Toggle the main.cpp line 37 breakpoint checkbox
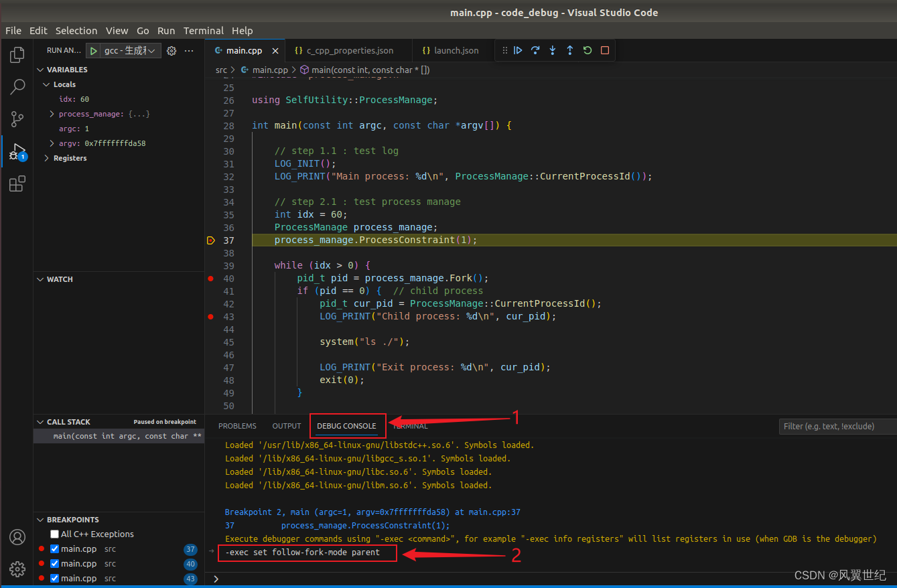897x588 pixels. pyautogui.click(x=55, y=549)
